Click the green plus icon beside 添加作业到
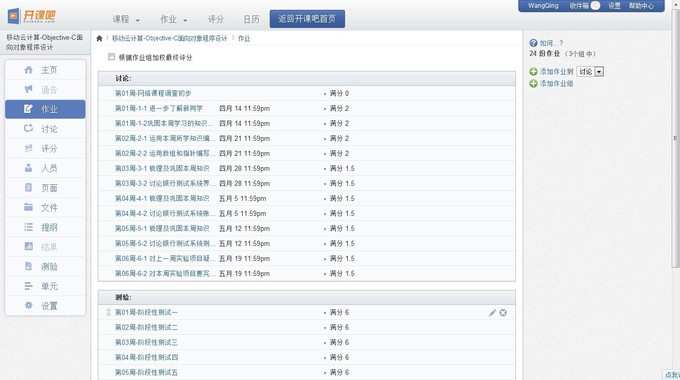 [533, 72]
